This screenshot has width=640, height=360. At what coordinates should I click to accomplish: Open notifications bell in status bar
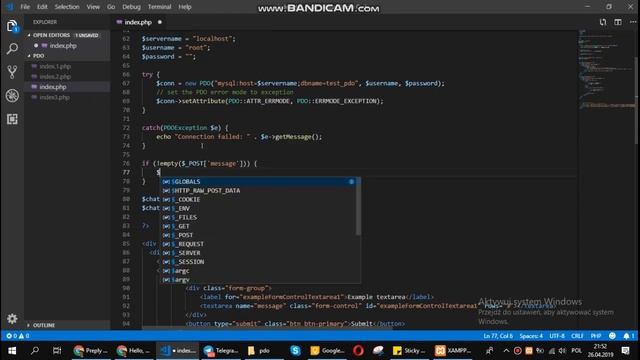pyautogui.click(x=629, y=336)
